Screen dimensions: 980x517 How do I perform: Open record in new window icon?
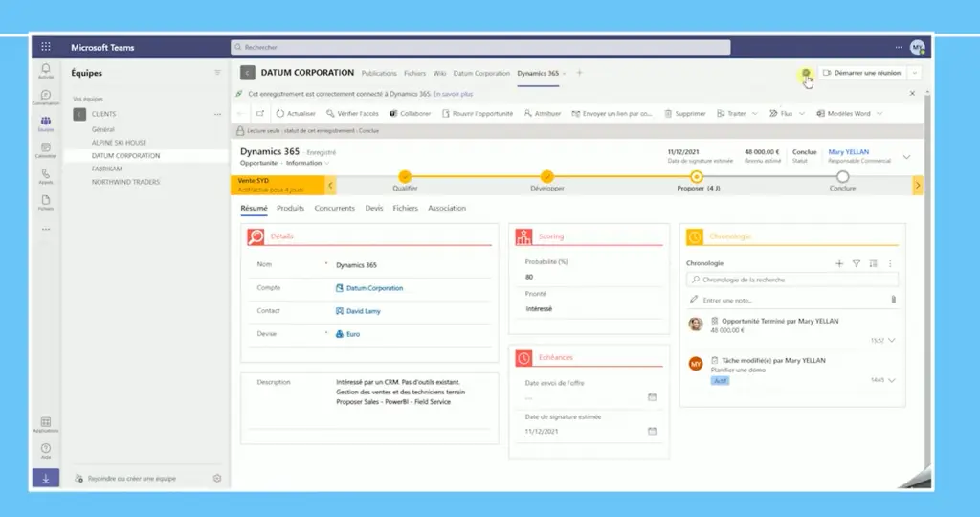[x=260, y=114]
